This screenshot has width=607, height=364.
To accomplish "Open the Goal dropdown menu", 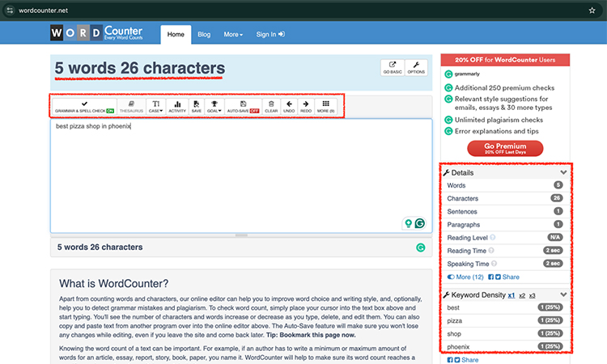I will pyautogui.click(x=214, y=106).
